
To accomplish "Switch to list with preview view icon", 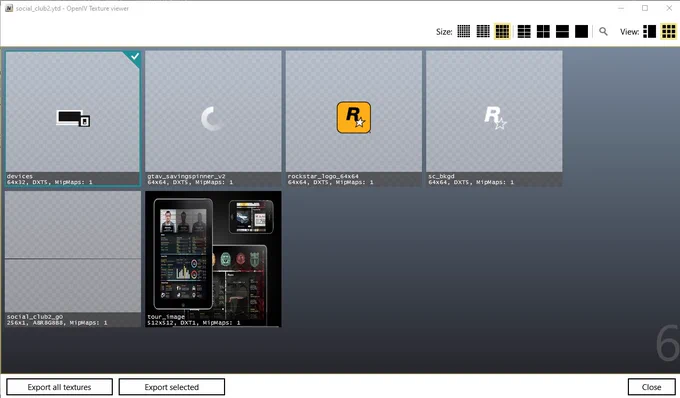I will click(649, 31).
